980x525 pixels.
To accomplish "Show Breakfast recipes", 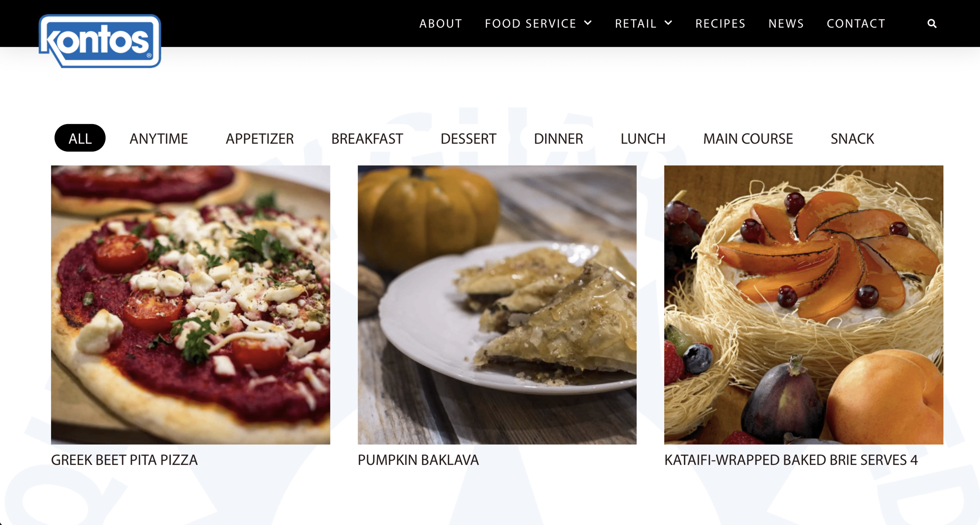I will 367,139.
